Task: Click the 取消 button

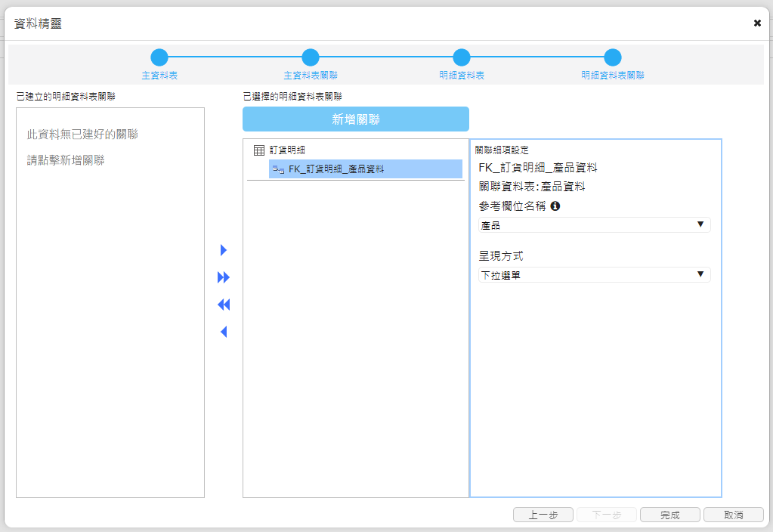Action: (x=734, y=515)
